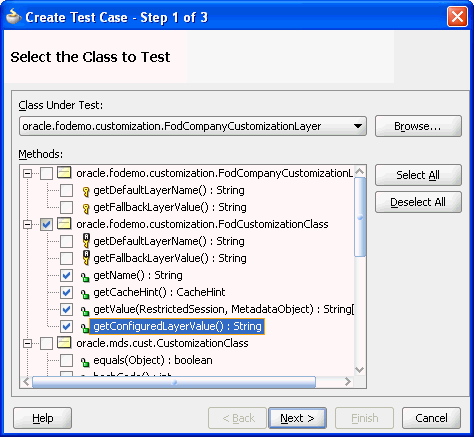
Task: Uncheck the getConfiguredLayerValue() : String checkbox
Action: click(x=66, y=326)
